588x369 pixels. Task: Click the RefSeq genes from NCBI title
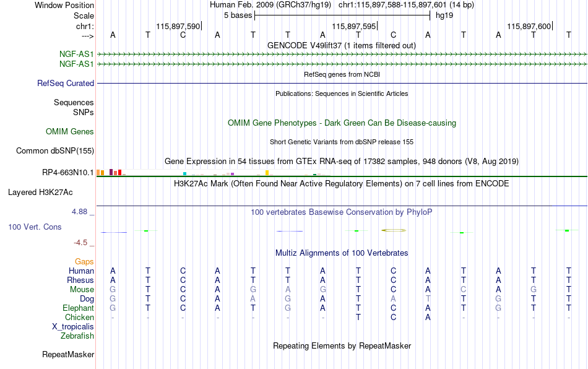coord(342,74)
